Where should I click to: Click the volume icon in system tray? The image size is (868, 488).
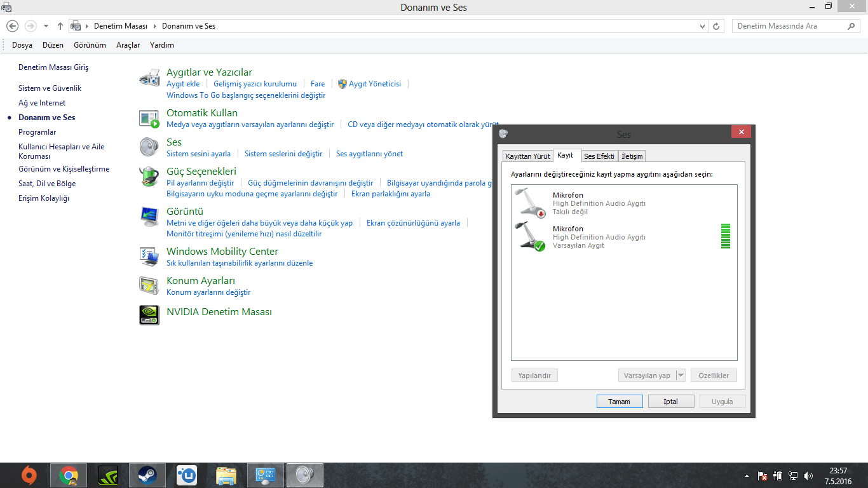(x=808, y=475)
